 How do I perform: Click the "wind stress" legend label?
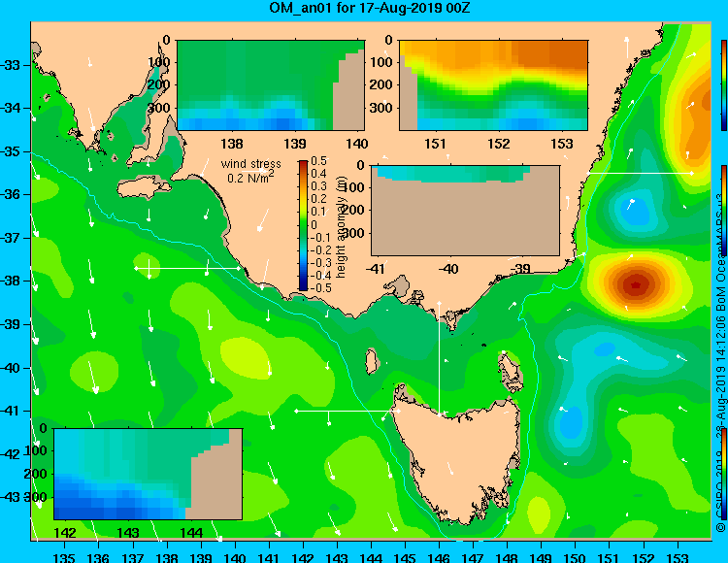click(x=250, y=164)
